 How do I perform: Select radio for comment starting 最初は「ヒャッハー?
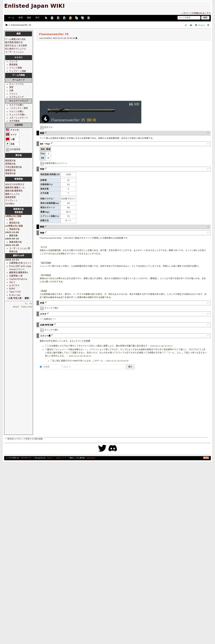click(46, 349)
